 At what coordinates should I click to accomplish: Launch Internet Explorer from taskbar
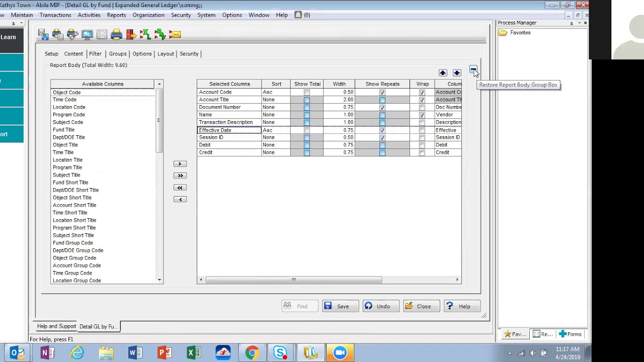(77, 353)
